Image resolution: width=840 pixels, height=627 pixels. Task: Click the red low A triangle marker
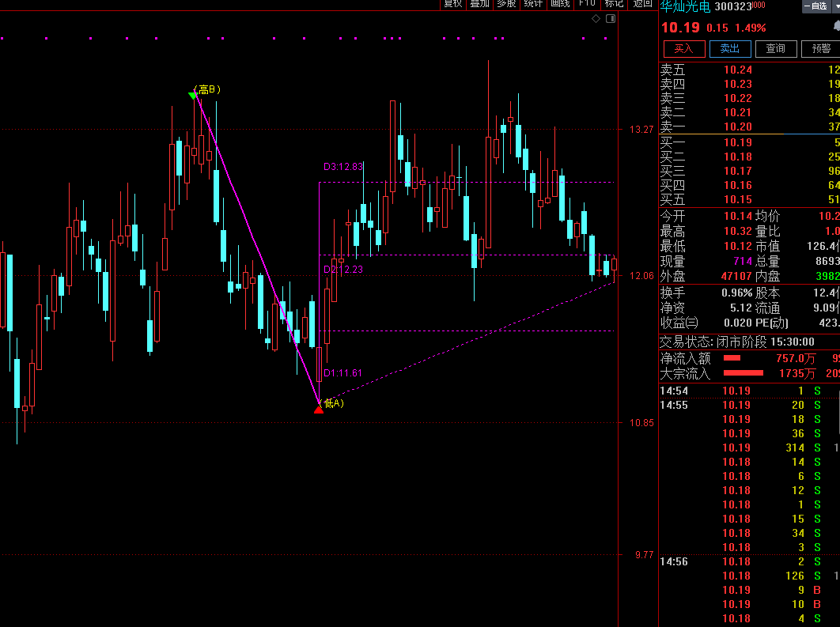[x=319, y=409]
